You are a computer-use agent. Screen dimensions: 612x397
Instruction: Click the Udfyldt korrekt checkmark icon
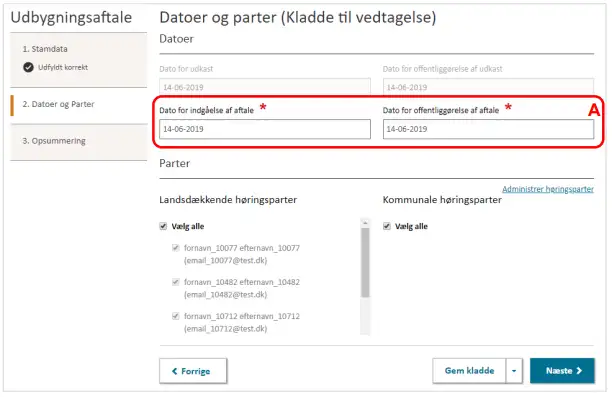click(x=28, y=67)
